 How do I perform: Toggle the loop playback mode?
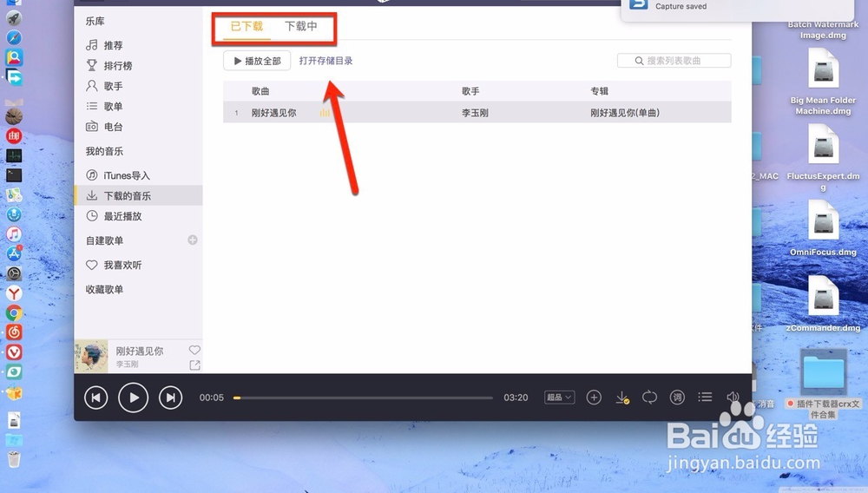tap(649, 398)
